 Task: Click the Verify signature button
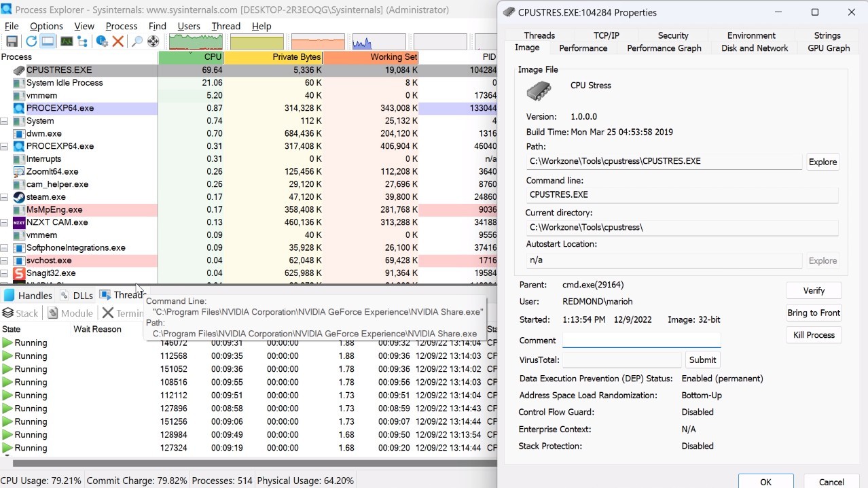point(813,290)
